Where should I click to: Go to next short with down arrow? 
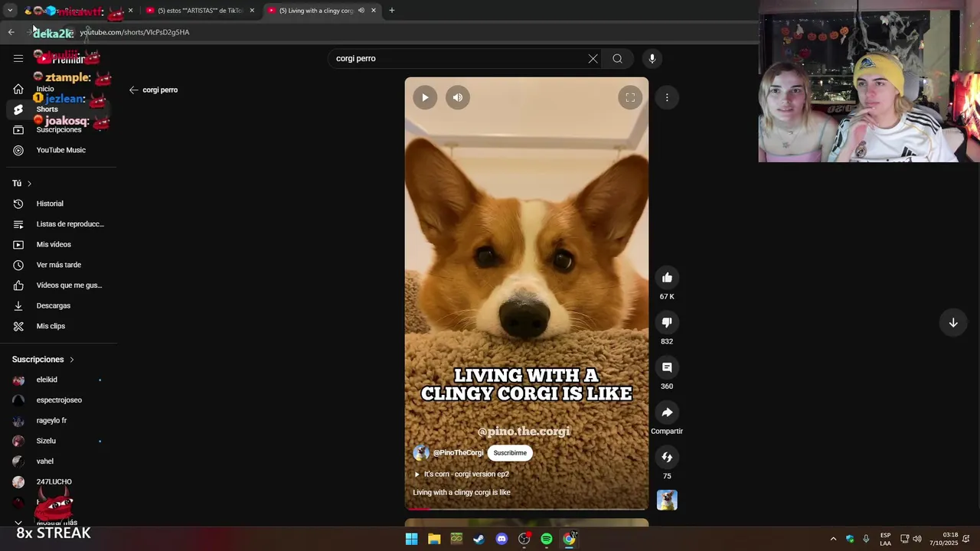(953, 323)
